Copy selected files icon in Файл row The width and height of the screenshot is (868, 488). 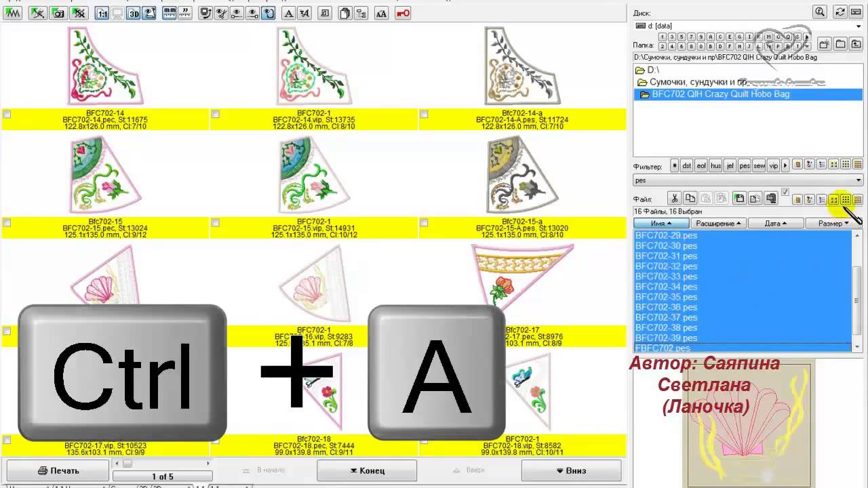click(690, 199)
